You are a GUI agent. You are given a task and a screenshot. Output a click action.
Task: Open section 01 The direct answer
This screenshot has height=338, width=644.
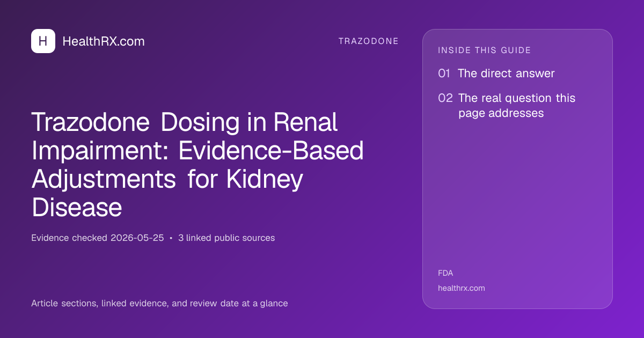pyautogui.click(x=496, y=74)
